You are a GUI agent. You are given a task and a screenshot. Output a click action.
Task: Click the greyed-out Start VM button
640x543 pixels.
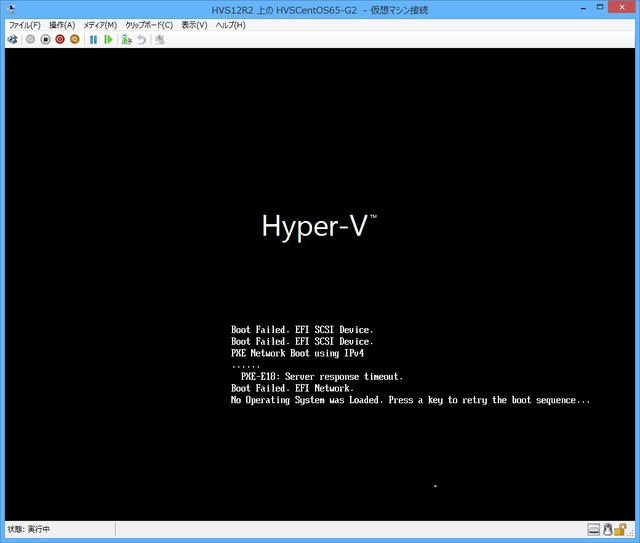(30, 40)
